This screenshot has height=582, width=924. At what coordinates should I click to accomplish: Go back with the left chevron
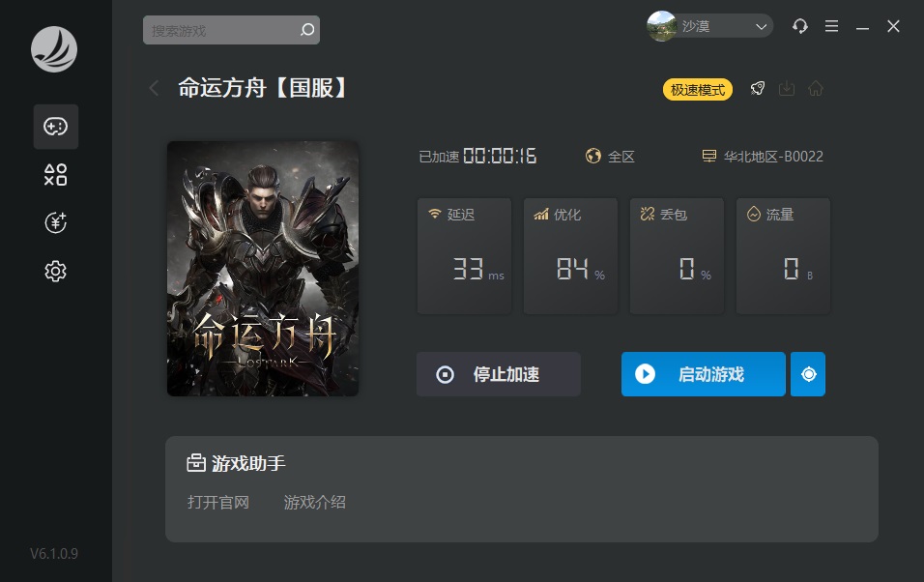click(x=155, y=88)
